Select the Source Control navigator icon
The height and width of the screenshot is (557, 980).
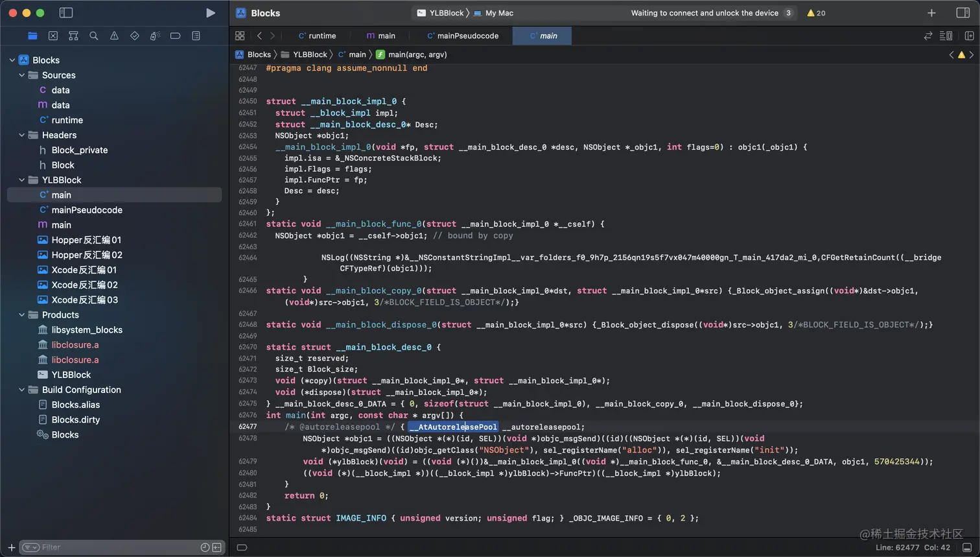coord(53,36)
